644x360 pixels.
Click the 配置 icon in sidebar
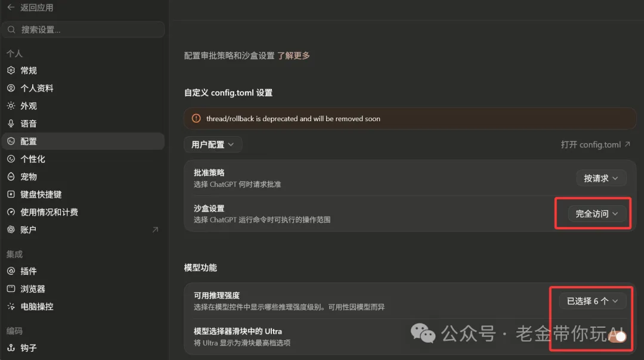[x=11, y=141]
